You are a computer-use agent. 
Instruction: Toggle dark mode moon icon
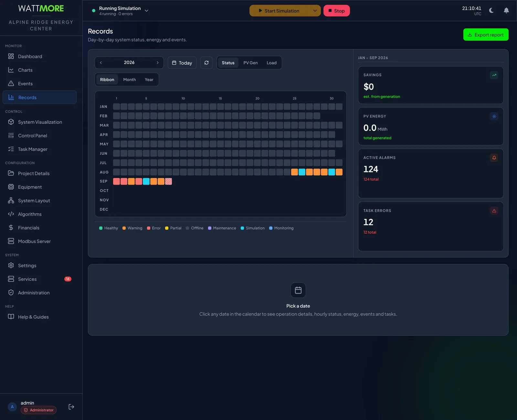(x=491, y=10)
